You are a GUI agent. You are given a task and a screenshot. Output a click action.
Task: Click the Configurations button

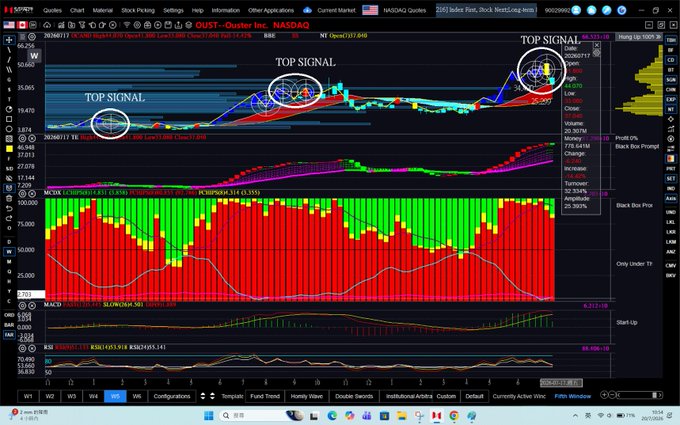(x=172, y=396)
